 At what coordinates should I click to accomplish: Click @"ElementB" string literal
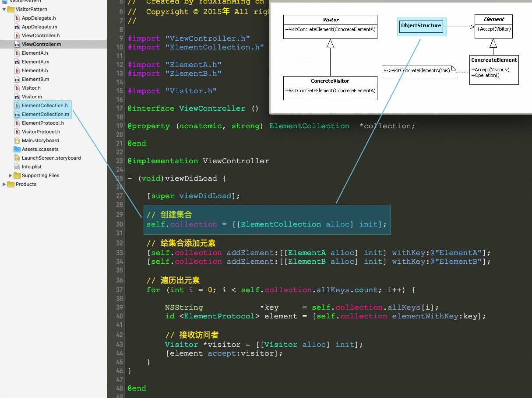pyautogui.click(x=456, y=262)
